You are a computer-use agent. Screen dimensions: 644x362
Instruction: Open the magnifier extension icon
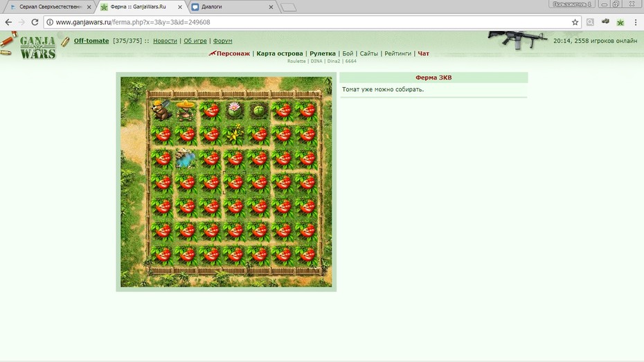point(590,22)
